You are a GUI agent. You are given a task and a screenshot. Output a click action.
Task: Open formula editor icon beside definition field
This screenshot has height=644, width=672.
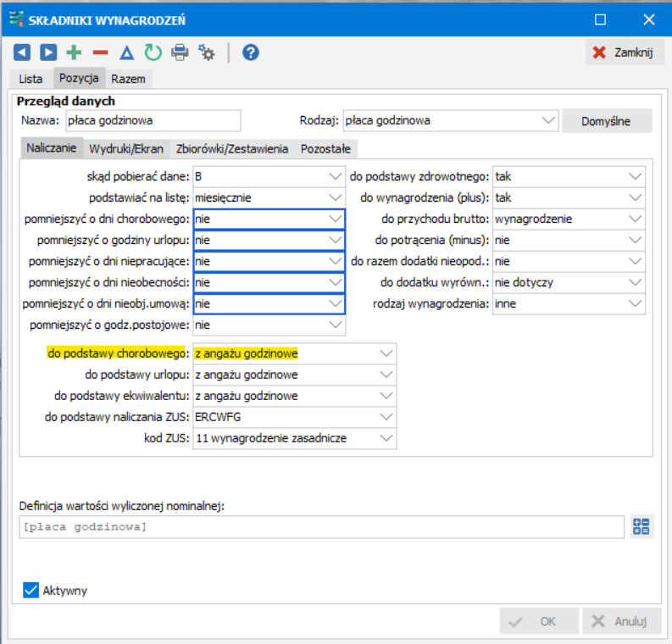pos(641,526)
